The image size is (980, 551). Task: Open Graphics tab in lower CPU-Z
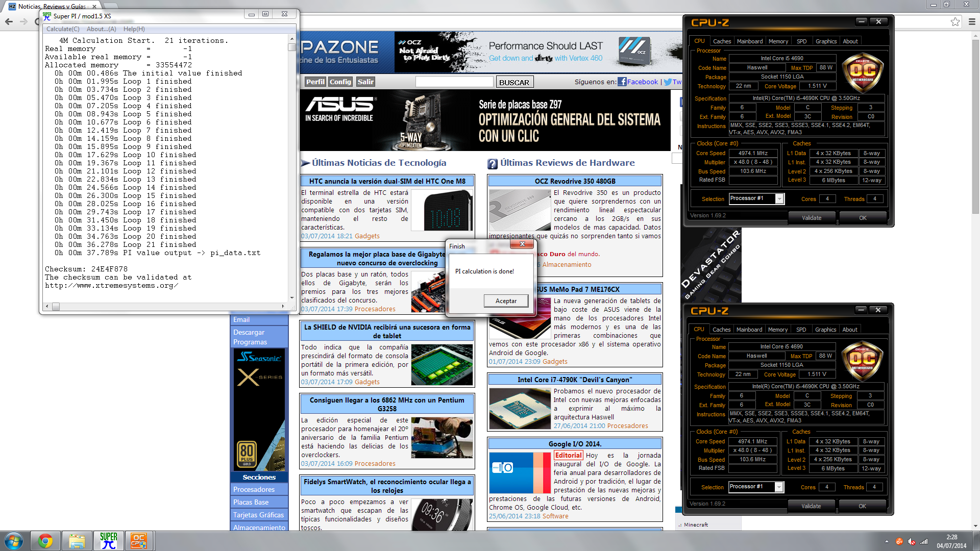coord(825,330)
